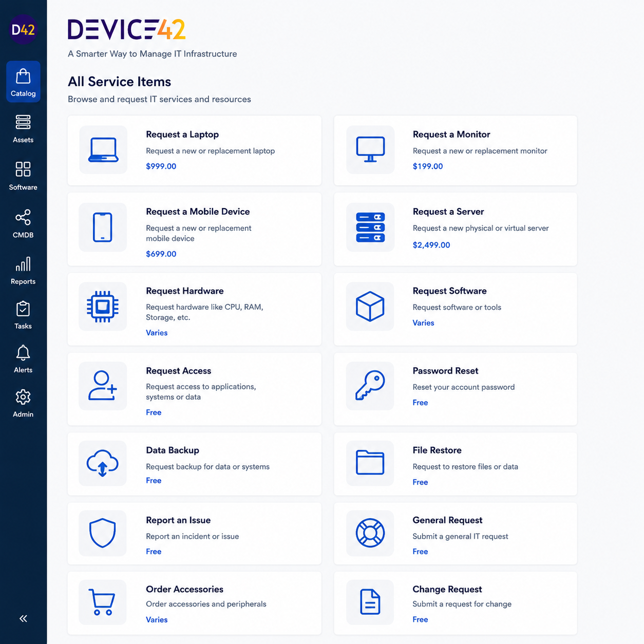Select the Assets label in sidebar
Screen dimensions: 644x644
point(23,140)
